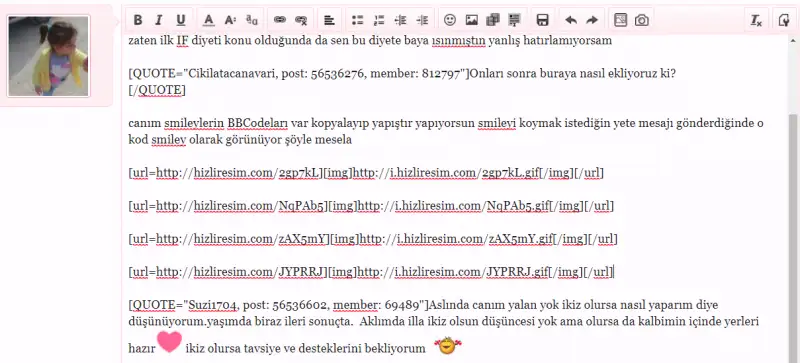Click the camera icon in toolbar
This screenshot has width=800, height=363.
coord(641,20)
